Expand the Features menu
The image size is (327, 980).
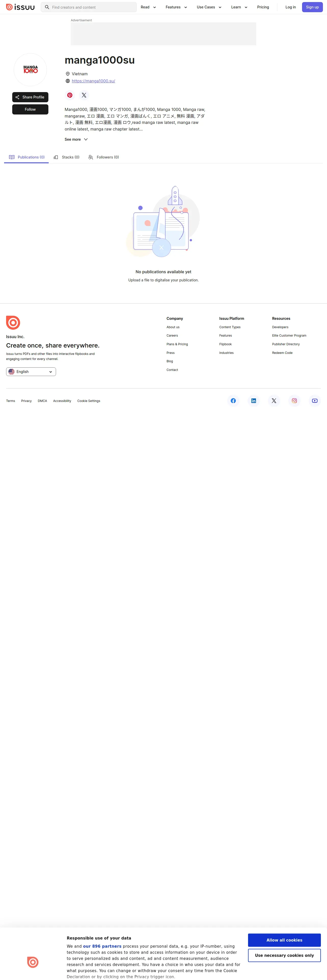(x=176, y=7)
